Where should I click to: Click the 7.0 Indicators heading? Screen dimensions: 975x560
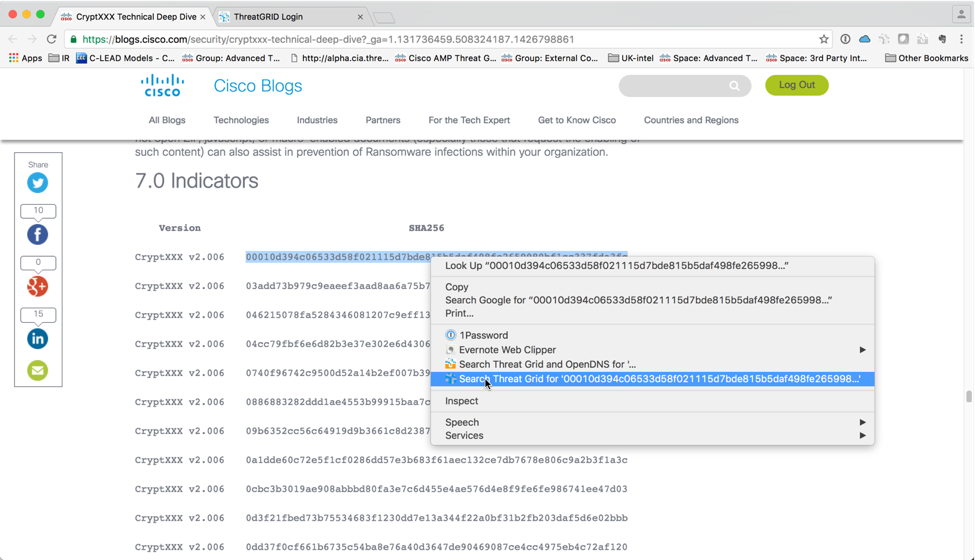coord(196,181)
